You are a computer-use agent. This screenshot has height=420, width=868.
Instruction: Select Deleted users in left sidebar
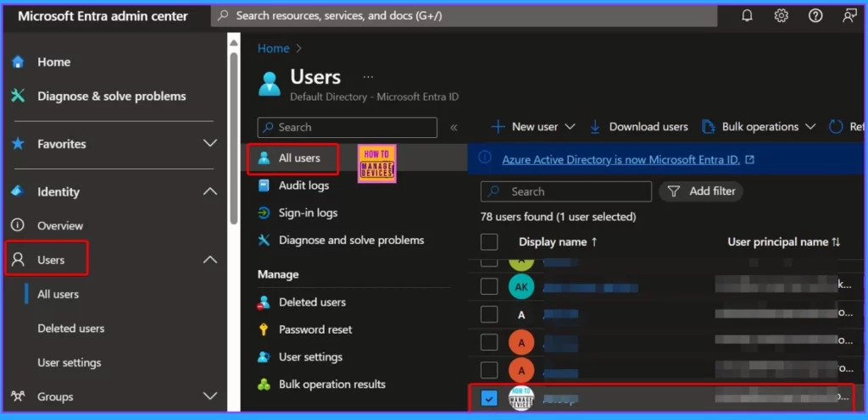(71, 329)
